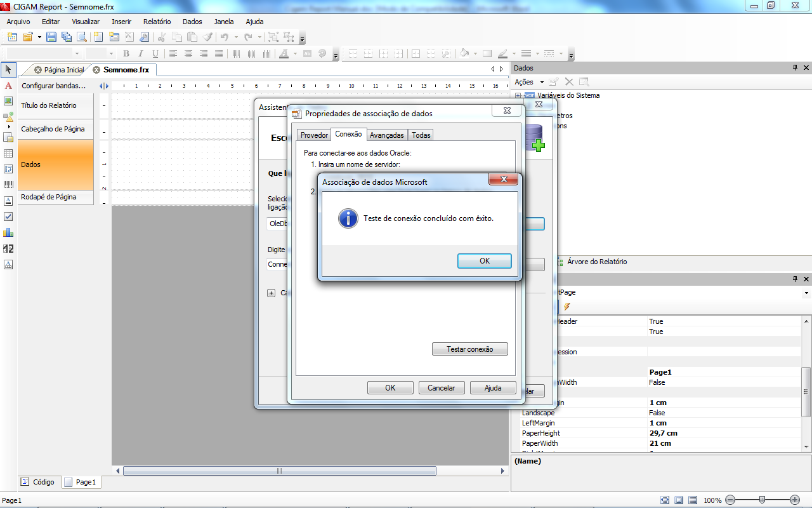Select the Cabeçalho de Página band
Screen dimensions: 812x508
pyautogui.click(x=56, y=129)
